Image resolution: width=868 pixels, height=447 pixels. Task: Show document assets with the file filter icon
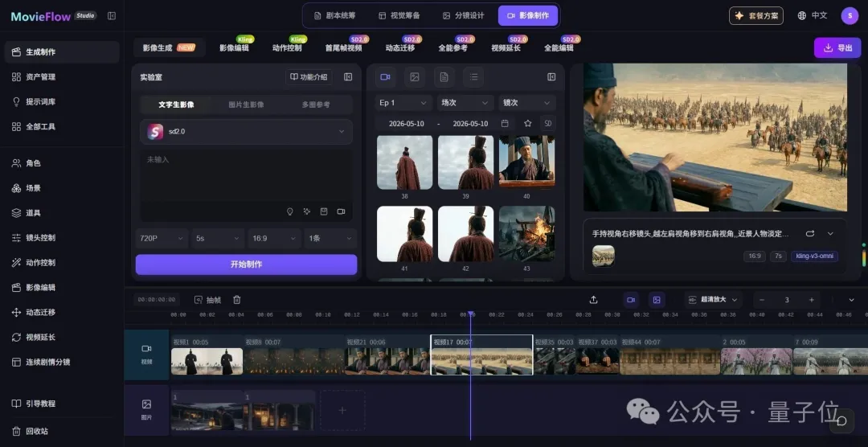[444, 77]
